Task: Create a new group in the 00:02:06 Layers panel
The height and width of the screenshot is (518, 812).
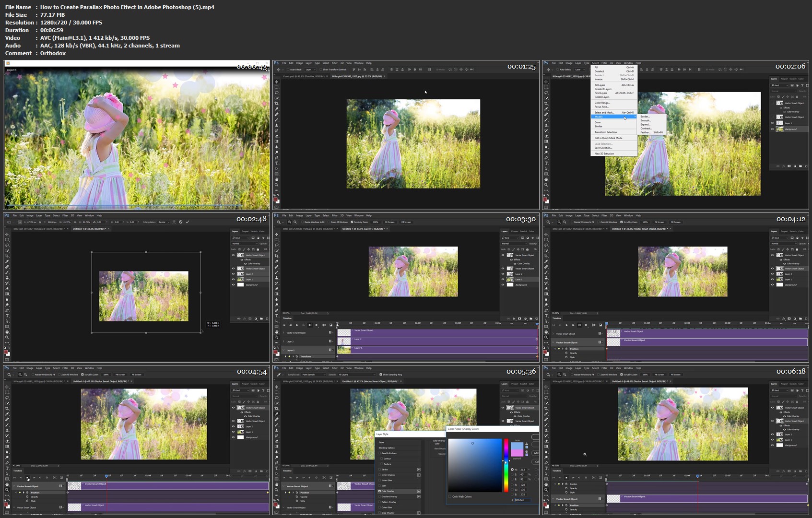Action: point(800,166)
